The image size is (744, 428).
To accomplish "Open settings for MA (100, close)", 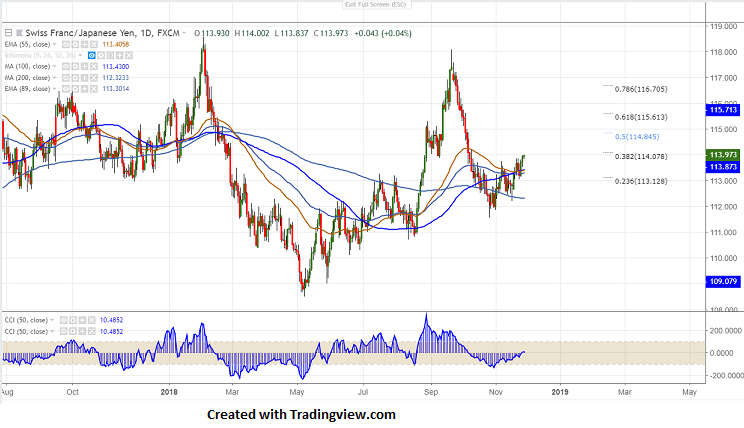I will click(x=75, y=66).
